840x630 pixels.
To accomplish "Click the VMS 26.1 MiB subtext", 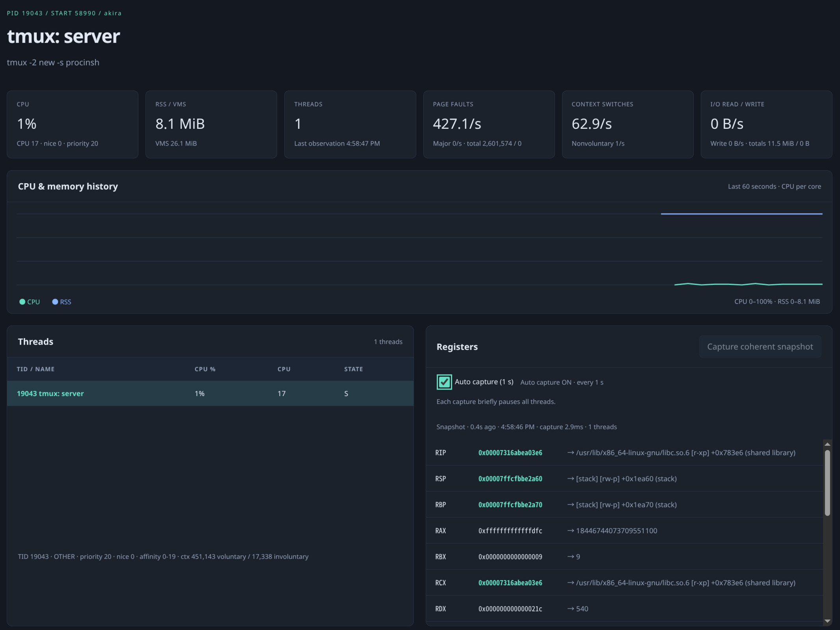I will coord(176,144).
